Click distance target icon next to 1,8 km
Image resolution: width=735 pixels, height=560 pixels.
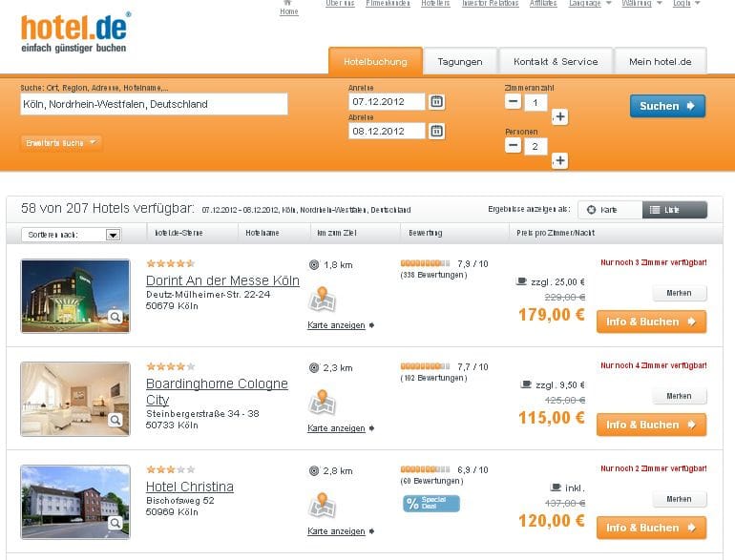tap(314, 265)
